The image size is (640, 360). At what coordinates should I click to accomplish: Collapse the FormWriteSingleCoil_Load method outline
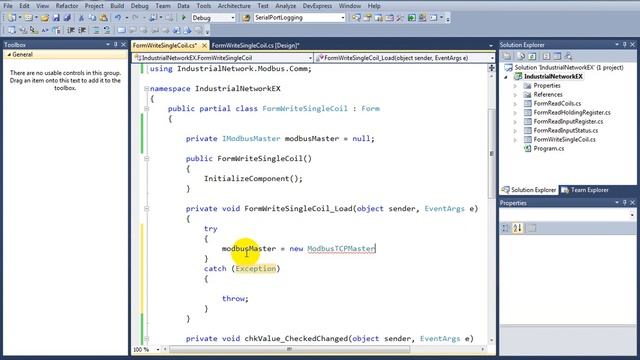tap(146, 209)
